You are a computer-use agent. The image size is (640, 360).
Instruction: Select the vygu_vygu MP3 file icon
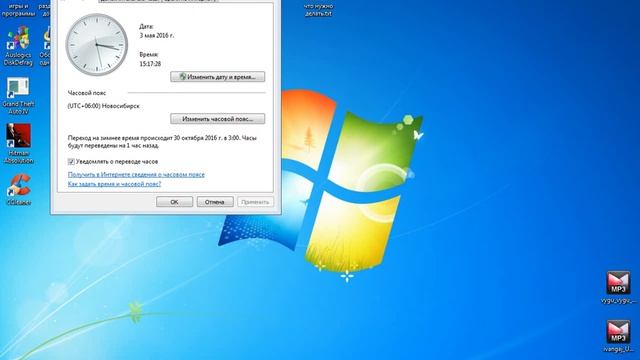pyautogui.click(x=618, y=287)
